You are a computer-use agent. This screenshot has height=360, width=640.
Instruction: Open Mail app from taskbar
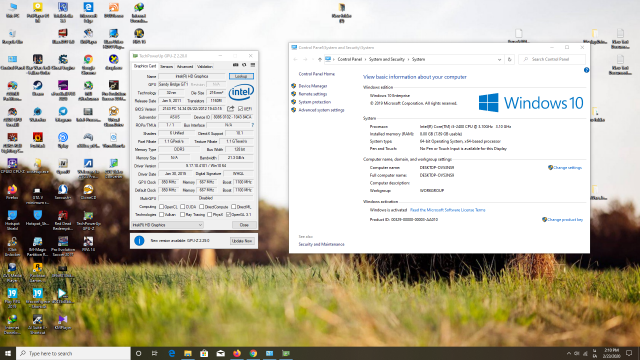coord(220,353)
